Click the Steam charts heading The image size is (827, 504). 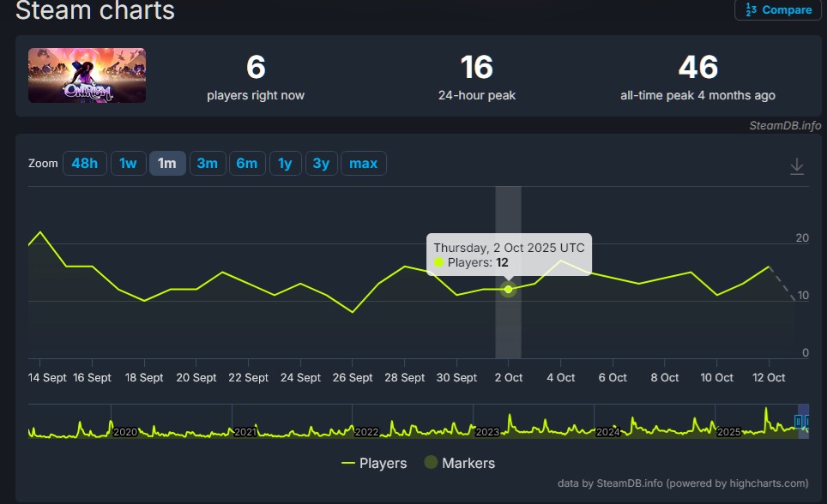point(95,10)
